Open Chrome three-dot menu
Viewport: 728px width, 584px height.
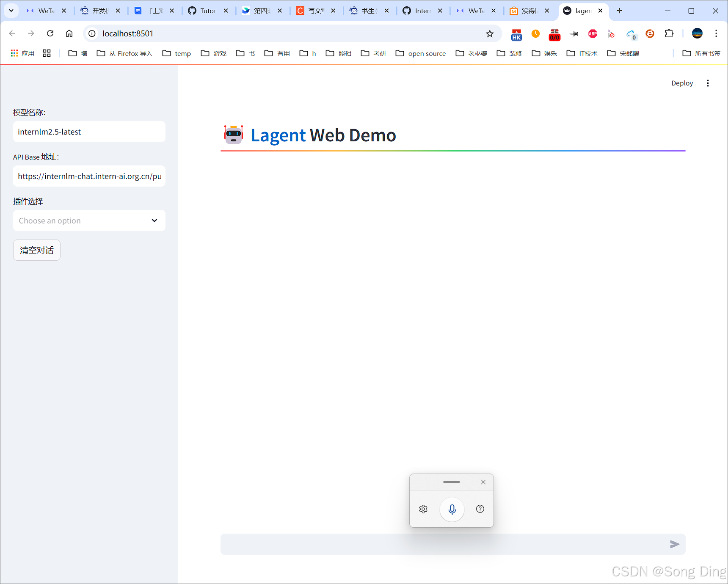(716, 33)
